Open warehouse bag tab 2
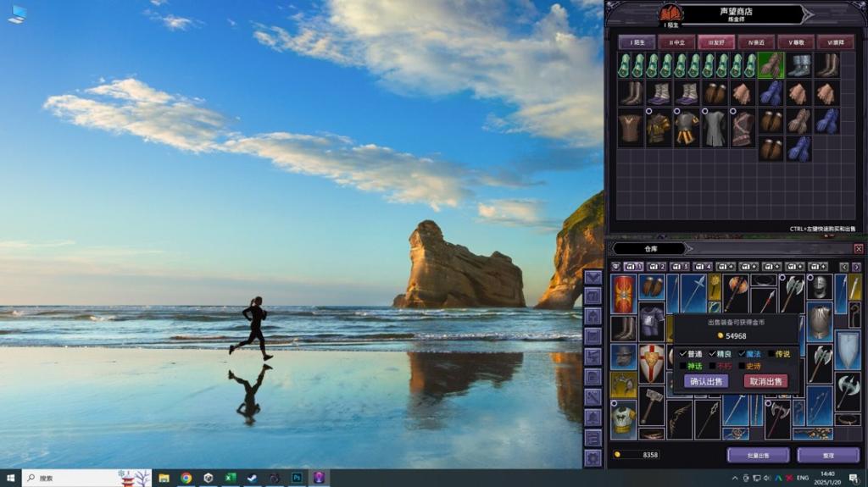This screenshot has width=868, height=487. click(x=657, y=267)
